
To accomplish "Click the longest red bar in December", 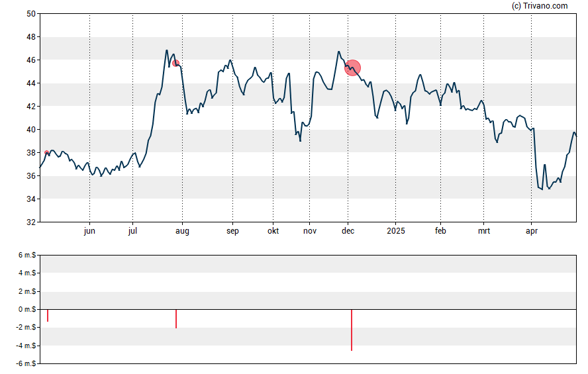I will pos(352,330).
